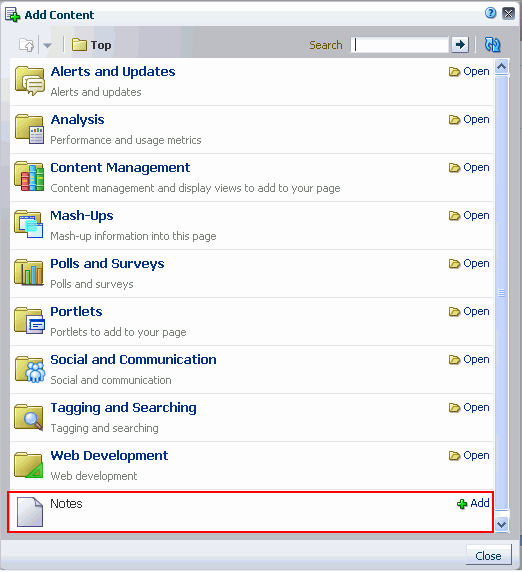Open the Alerts and Updates title link
The width and height of the screenshot is (522, 572).
(113, 72)
